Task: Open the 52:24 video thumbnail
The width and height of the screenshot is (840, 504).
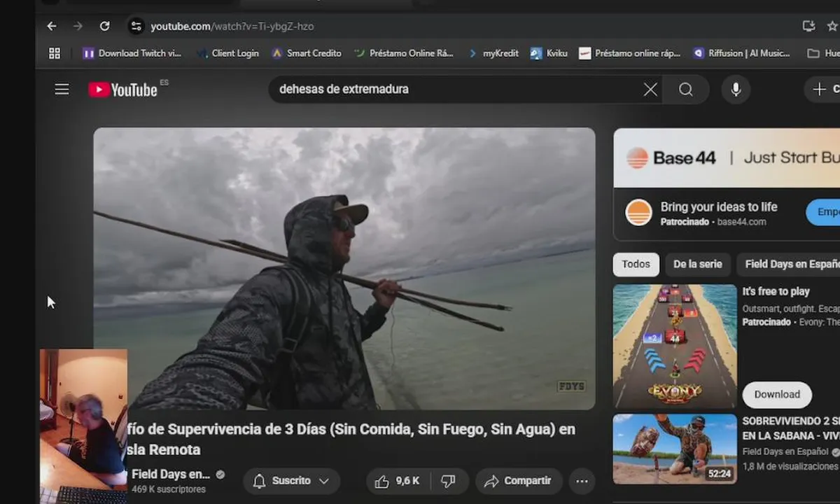Action: pos(675,449)
